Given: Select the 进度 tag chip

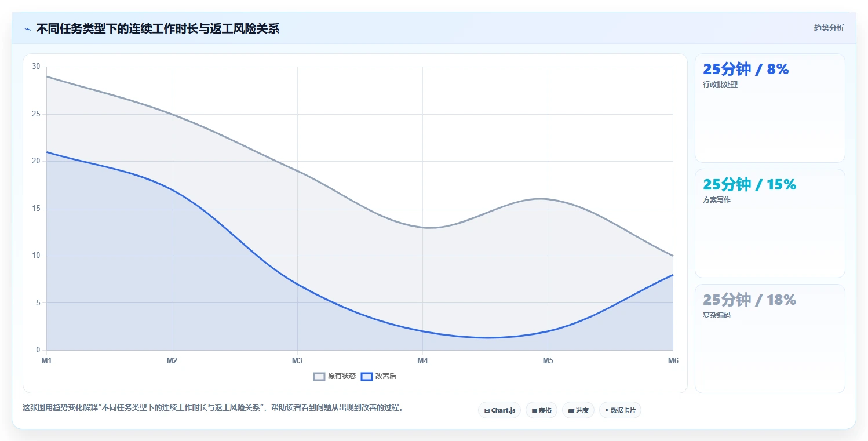Looking at the screenshot, I should [x=578, y=410].
